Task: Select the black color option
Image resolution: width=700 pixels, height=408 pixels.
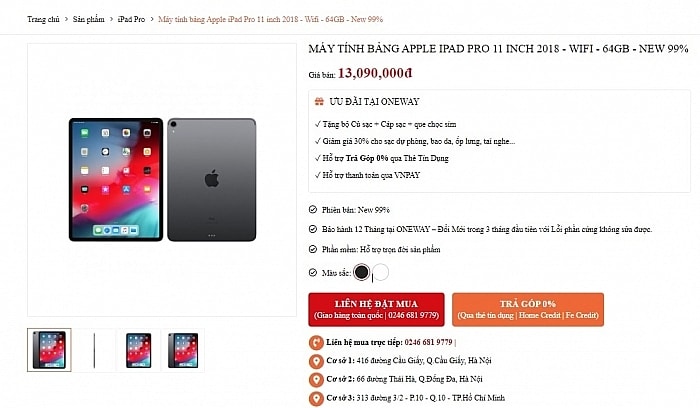Action: click(x=362, y=272)
